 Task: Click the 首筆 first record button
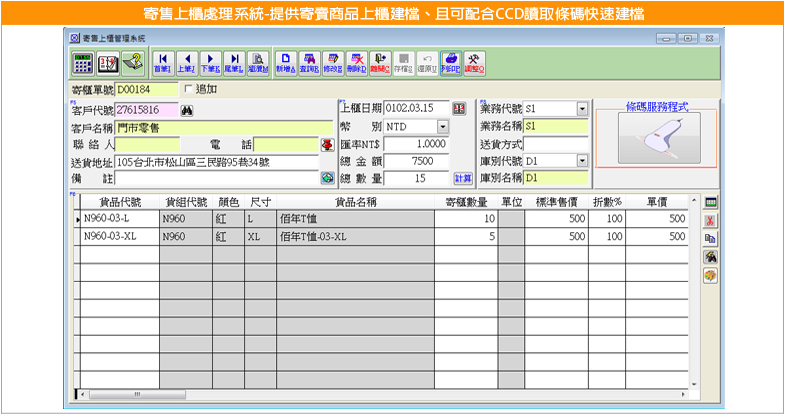[163, 62]
